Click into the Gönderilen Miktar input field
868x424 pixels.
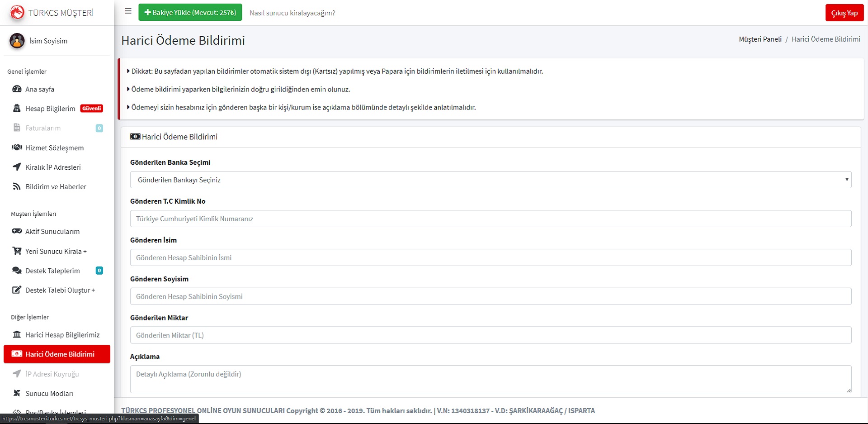pos(491,335)
